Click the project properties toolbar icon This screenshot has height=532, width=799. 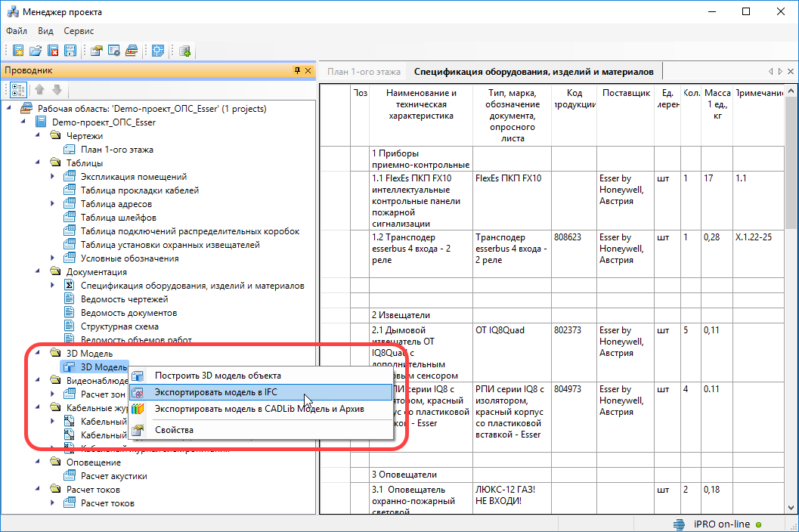click(x=96, y=51)
